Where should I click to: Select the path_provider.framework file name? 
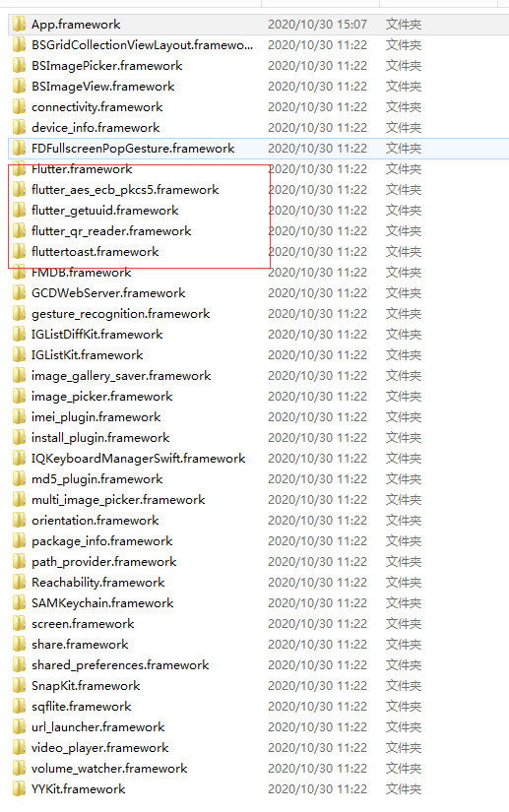coord(104,562)
